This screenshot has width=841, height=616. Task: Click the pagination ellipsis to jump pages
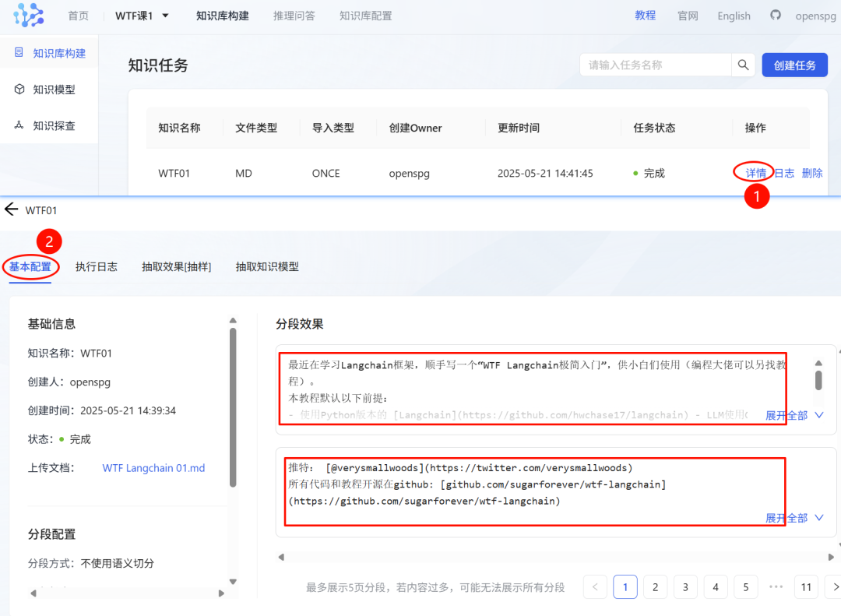click(x=776, y=587)
